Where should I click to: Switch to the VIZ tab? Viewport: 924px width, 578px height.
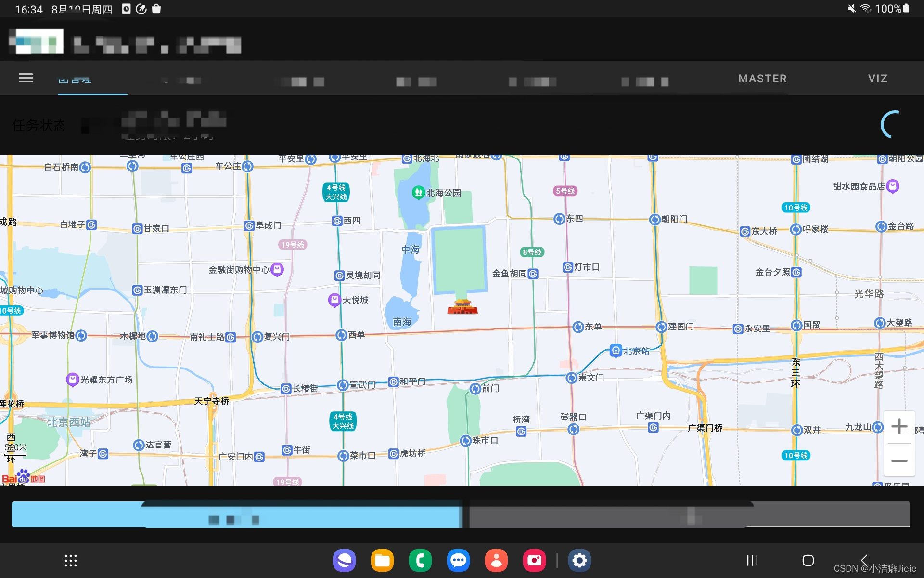tap(877, 79)
